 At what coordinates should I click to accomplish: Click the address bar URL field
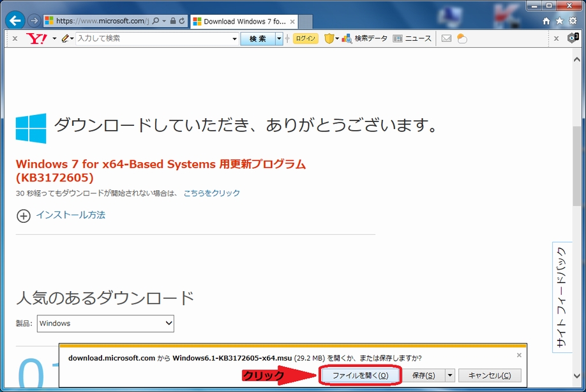pyautogui.click(x=101, y=21)
